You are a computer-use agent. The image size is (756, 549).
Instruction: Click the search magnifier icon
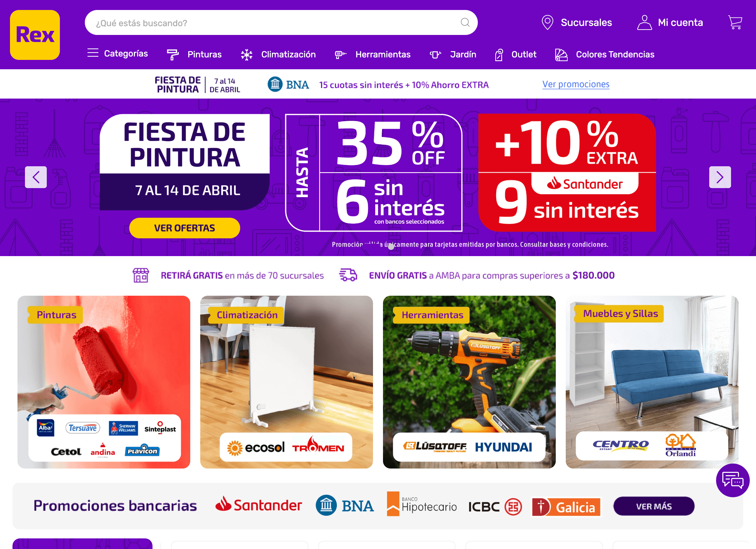pyautogui.click(x=465, y=22)
